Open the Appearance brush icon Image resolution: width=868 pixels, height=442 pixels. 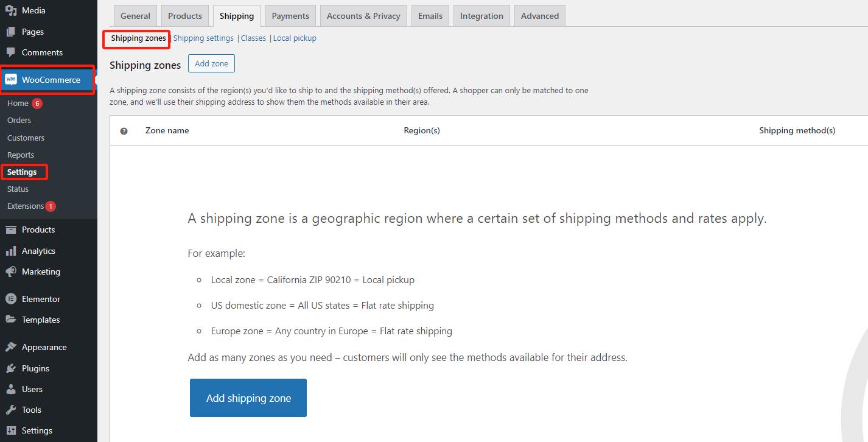point(10,346)
